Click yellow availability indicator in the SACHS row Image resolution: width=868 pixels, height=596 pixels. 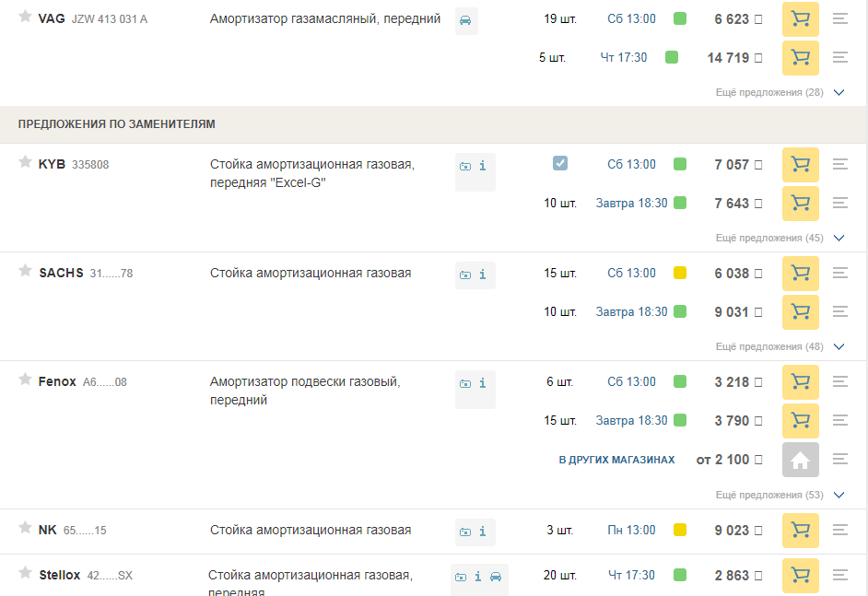pyautogui.click(x=680, y=274)
